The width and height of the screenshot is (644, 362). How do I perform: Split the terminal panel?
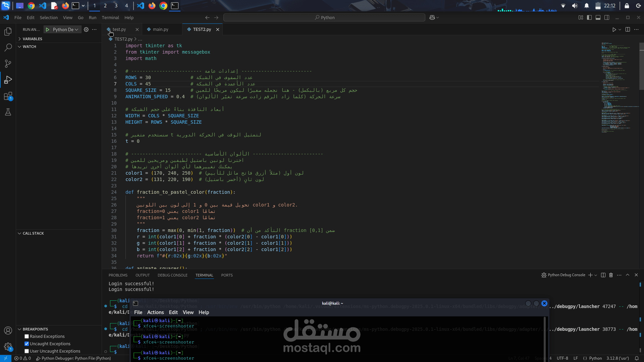point(603,275)
